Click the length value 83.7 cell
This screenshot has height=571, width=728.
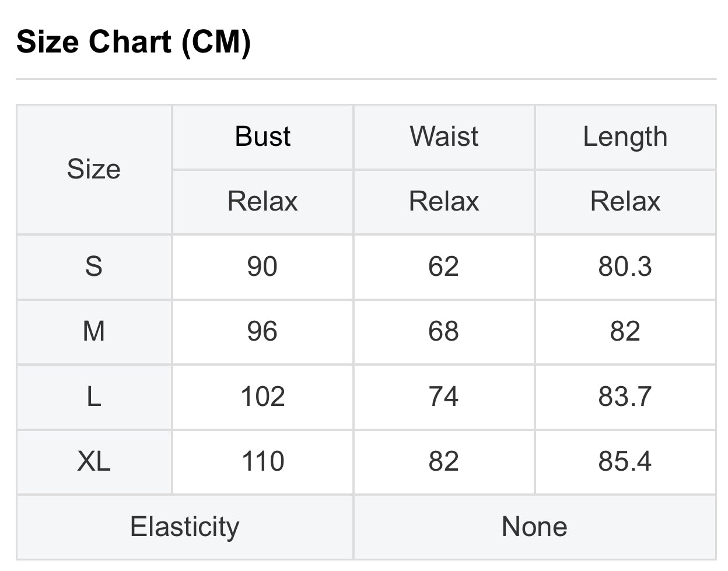tap(625, 397)
